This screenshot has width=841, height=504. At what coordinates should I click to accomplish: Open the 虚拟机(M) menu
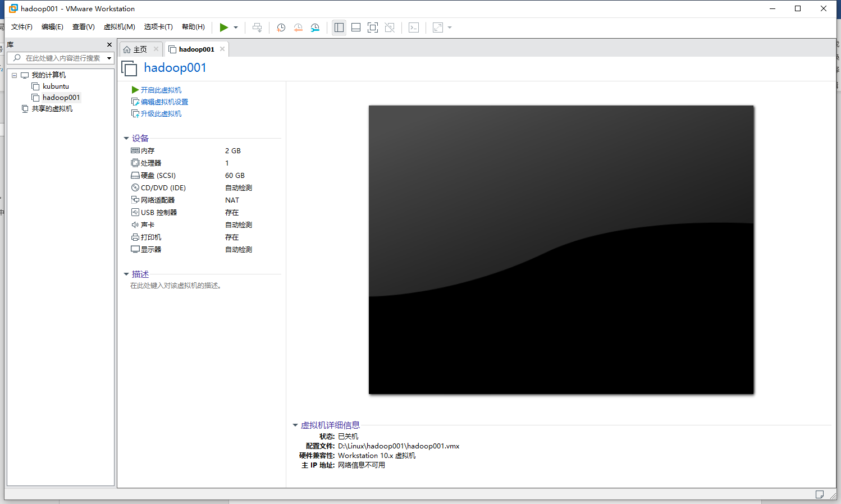point(119,27)
